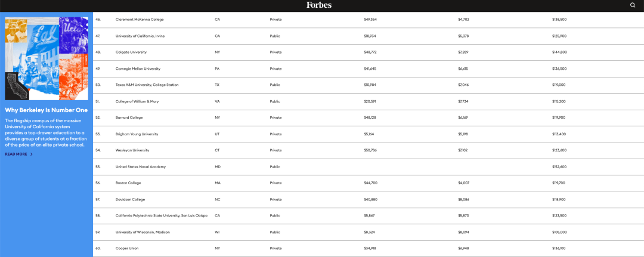Select United States Naval Academy row

[x=369, y=167]
